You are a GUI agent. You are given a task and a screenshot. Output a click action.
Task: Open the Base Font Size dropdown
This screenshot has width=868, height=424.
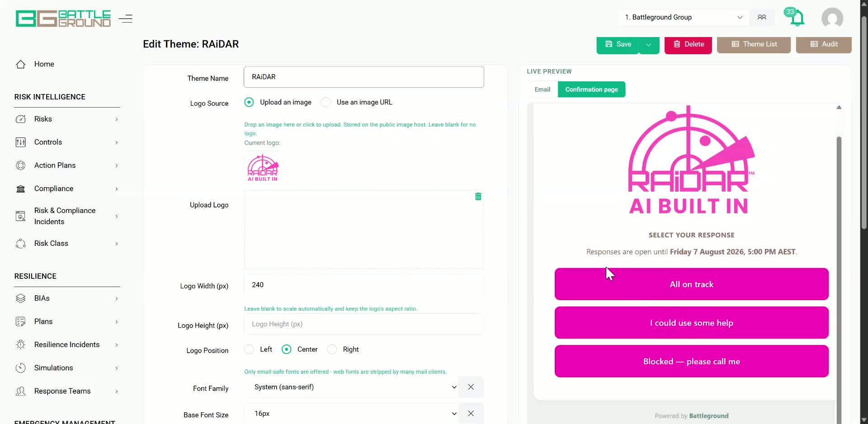click(351, 414)
